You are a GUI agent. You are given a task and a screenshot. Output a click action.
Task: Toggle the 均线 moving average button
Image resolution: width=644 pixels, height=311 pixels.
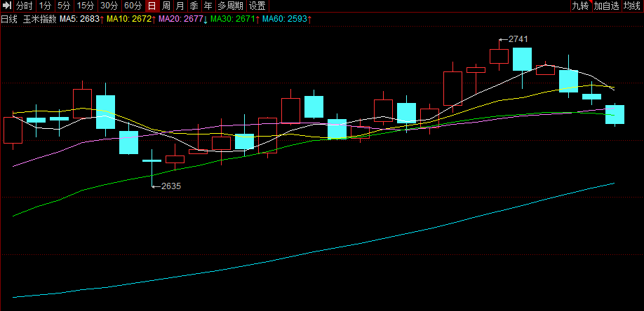tap(632, 6)
